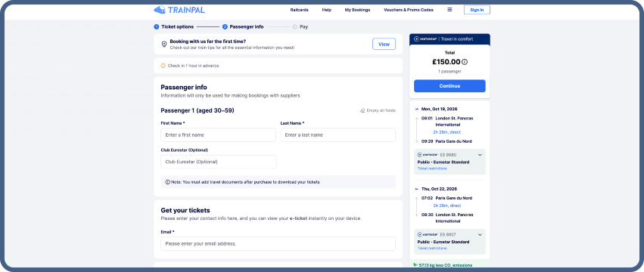Image resolution: width=644 pixels, height=272 pixels.
Task: Click the '1 passenger' text
Action: [450, 71]
